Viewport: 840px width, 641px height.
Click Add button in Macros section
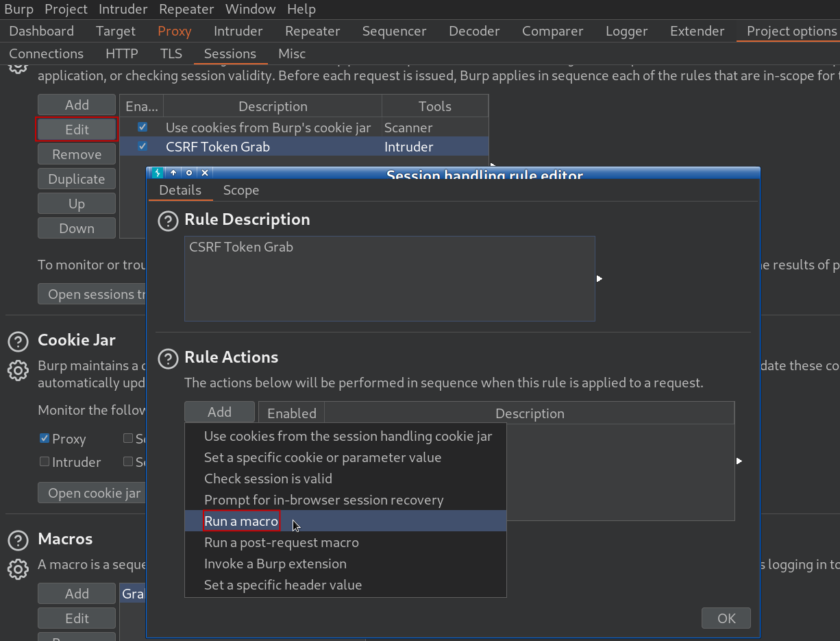pos(77,594)
